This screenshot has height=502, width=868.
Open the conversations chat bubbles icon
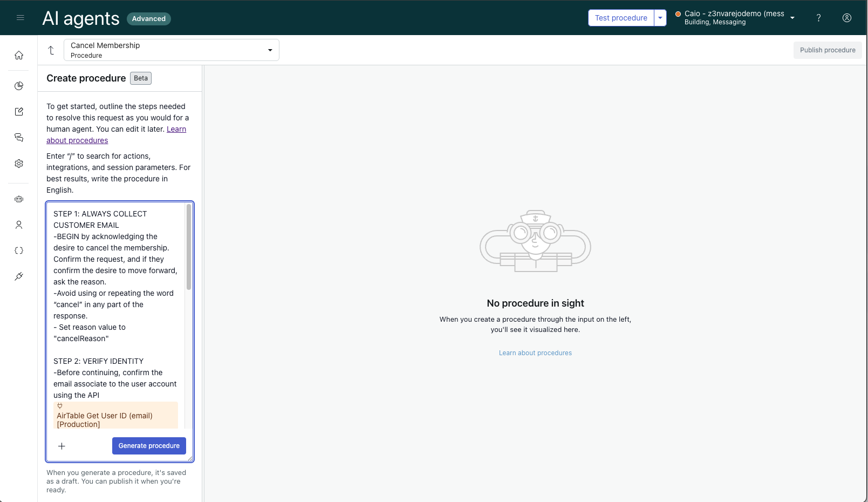tap(19, 138)
